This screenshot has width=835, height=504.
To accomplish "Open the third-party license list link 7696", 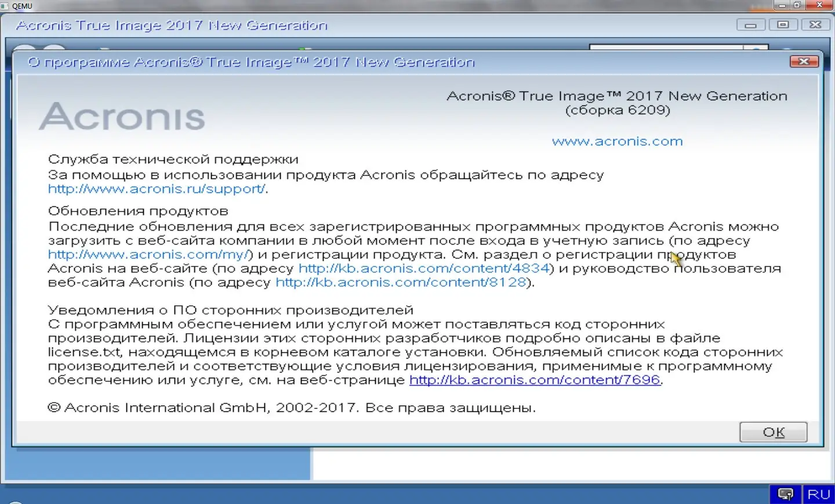I will [534, 379].
